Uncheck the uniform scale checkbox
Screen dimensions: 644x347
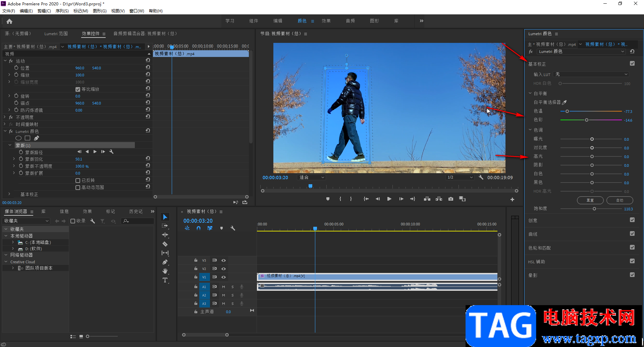coord(78,89)
